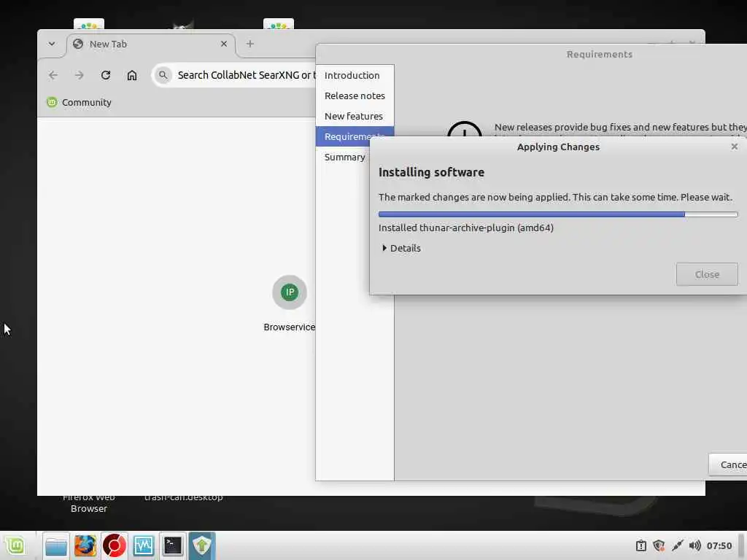Open the Linux Mint start menu
The height and width of the screenshot is (560, 747).
(15, 545)
